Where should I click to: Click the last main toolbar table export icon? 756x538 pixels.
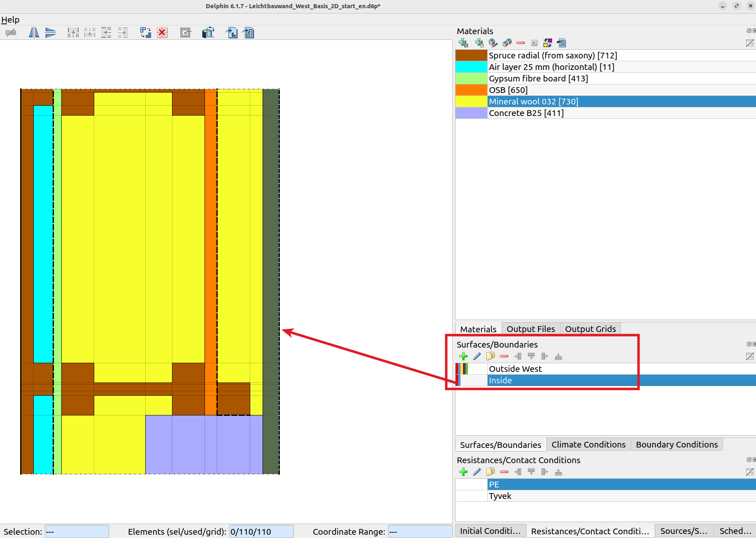pos(249,32)
